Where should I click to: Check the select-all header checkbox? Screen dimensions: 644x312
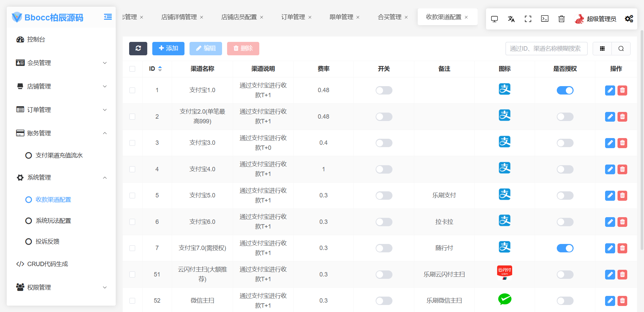[132, 69]
